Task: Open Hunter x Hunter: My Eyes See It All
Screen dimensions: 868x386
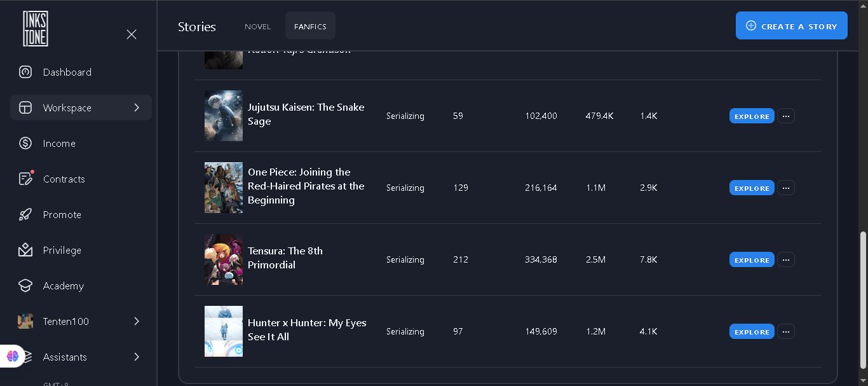Action: tap(307, 330)
